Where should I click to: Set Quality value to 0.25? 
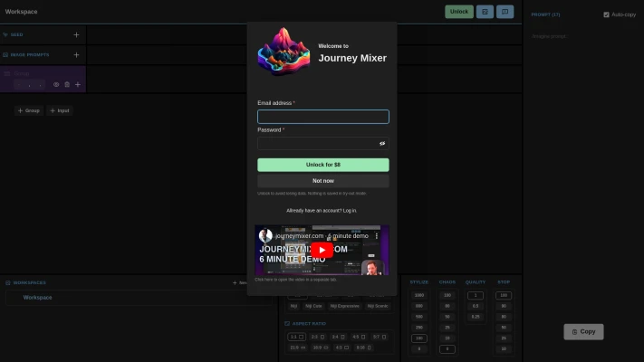(476, 317)
